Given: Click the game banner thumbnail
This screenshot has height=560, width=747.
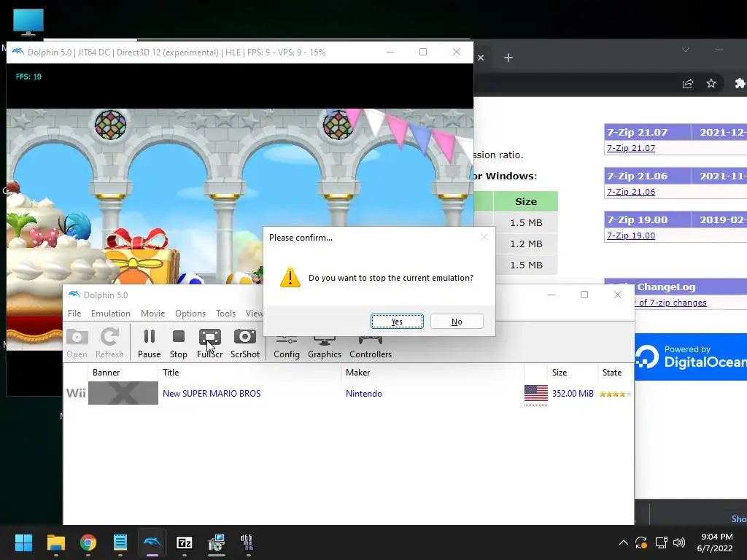Looking at the screenshot, I should pyautogui.click(x=123, y=393).
